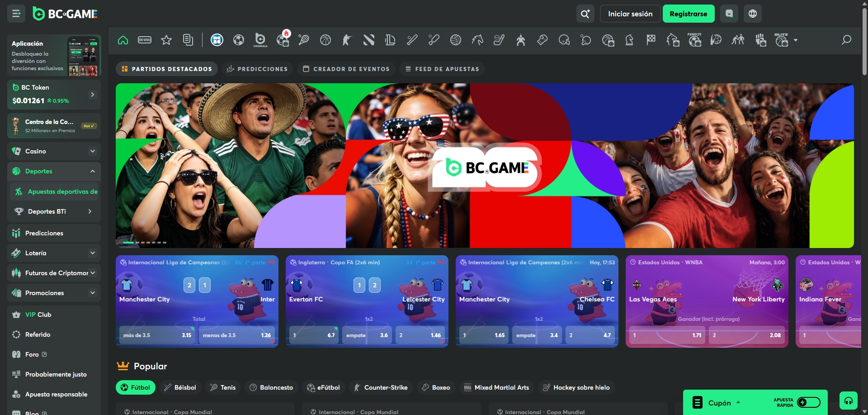Open Apuesta responsable link
The width and height of the screenshot is (868, 415).
click(54, 394)
